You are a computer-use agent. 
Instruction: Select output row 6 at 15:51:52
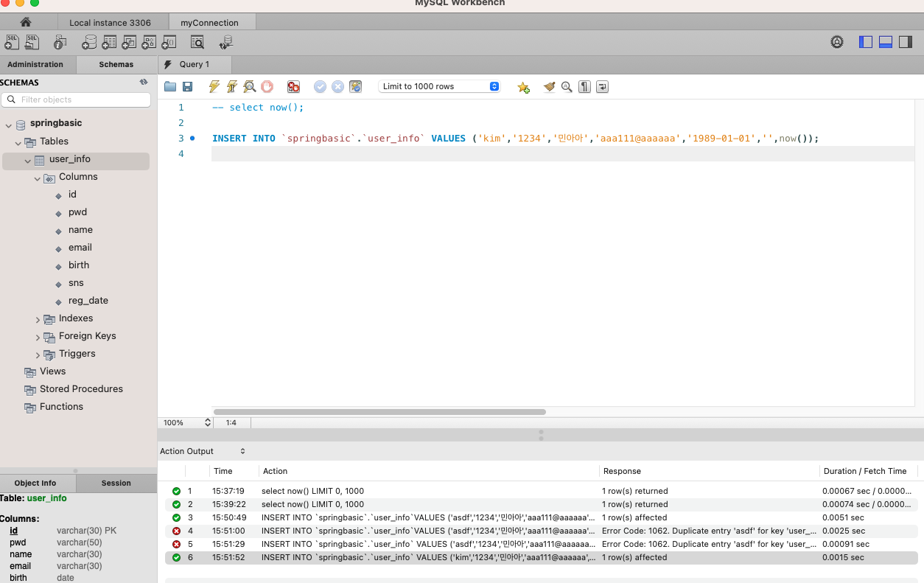(x=542, y=558)
